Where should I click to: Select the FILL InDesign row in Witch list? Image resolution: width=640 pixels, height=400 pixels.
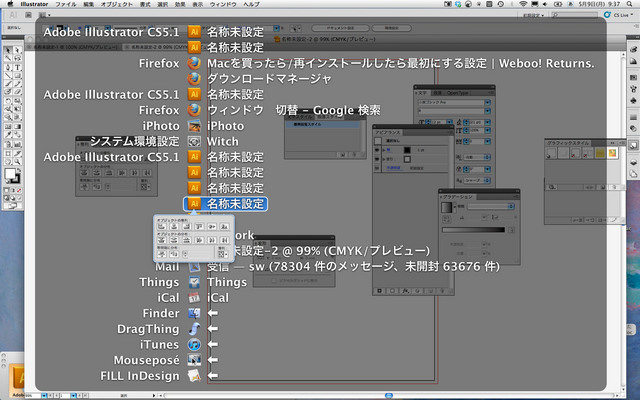(159, 376)
